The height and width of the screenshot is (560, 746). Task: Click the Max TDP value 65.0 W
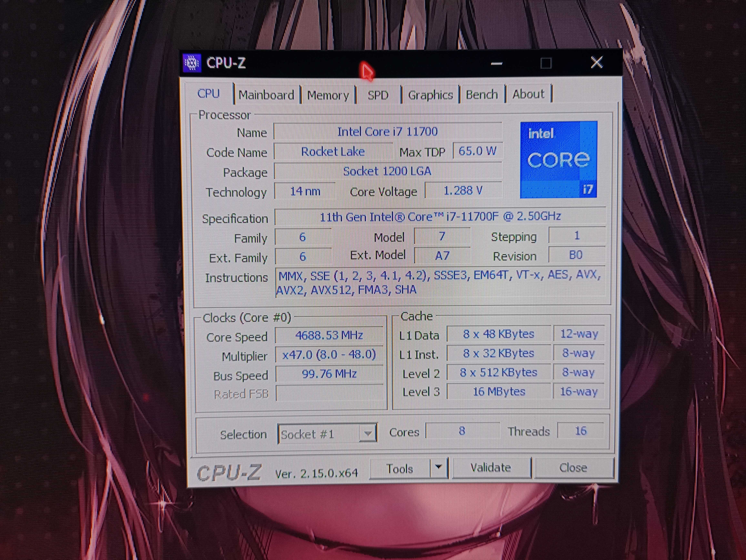tap(477, 151)
